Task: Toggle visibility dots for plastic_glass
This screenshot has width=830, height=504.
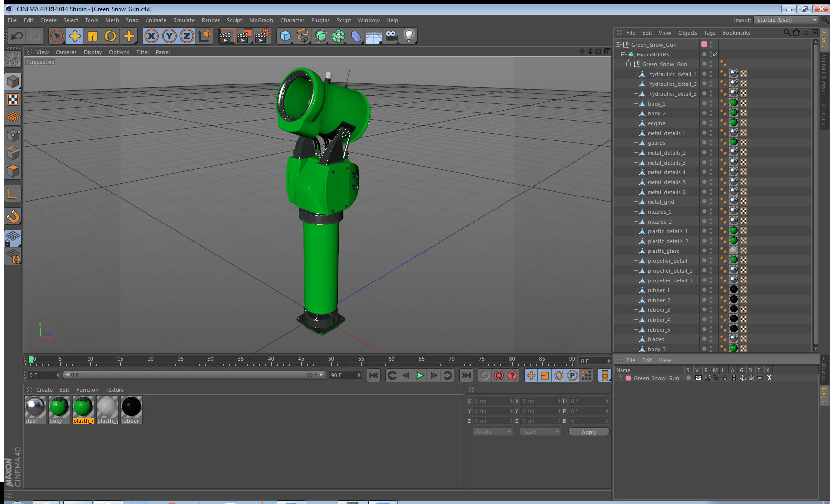Action: [711, 251]
